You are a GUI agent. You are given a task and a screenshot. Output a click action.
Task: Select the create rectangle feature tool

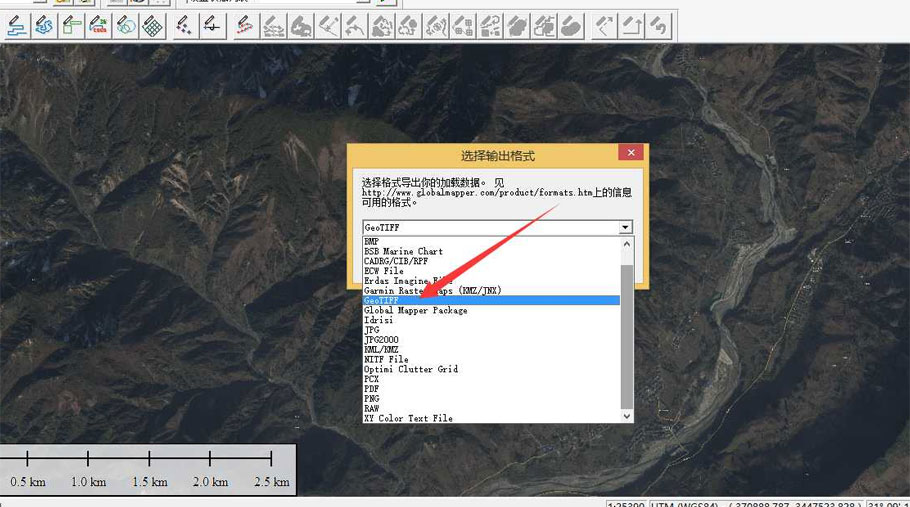click(71, 26)
